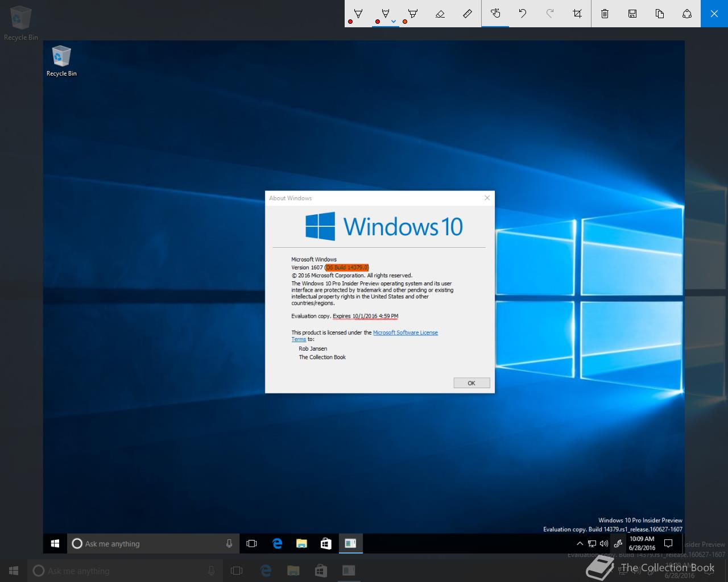Copy the sketch to clipboard

pos(660,14)
